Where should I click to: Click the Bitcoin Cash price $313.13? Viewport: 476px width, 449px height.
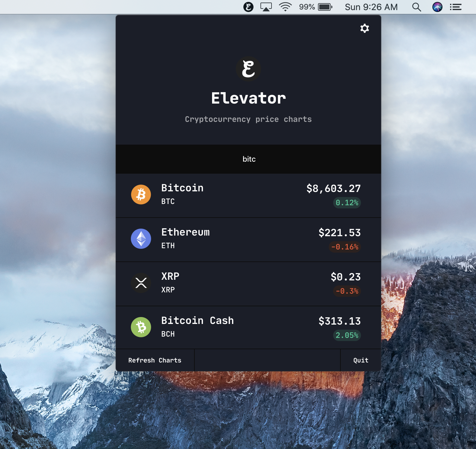point(339,321)
